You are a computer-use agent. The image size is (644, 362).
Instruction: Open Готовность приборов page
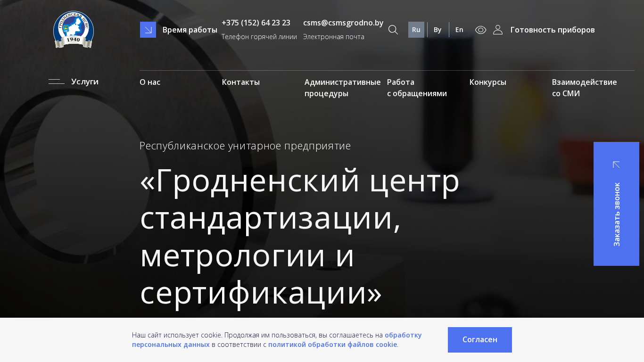(553, 30)
